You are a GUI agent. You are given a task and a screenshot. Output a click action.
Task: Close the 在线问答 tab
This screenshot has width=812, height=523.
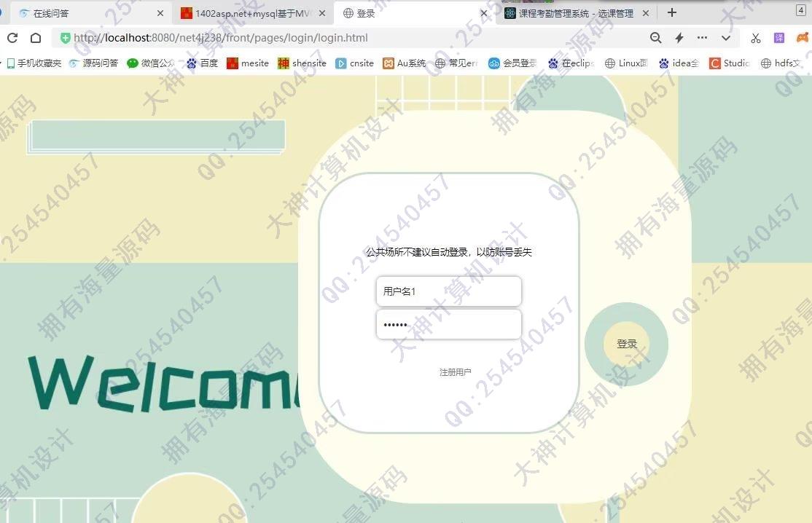[x=160, y=13]
